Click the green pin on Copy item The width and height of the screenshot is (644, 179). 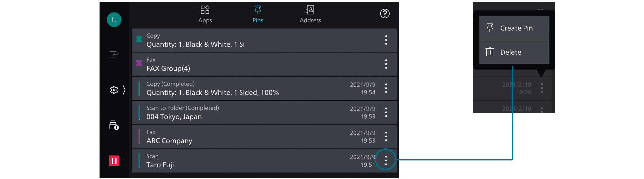pos(139,40)
